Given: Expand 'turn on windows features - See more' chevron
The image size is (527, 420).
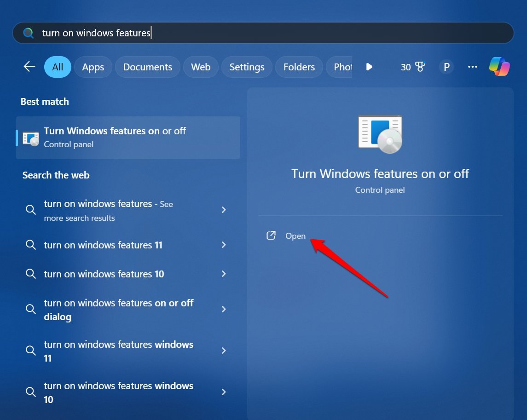Looking at the screenshot, I should tap(224, 210).
